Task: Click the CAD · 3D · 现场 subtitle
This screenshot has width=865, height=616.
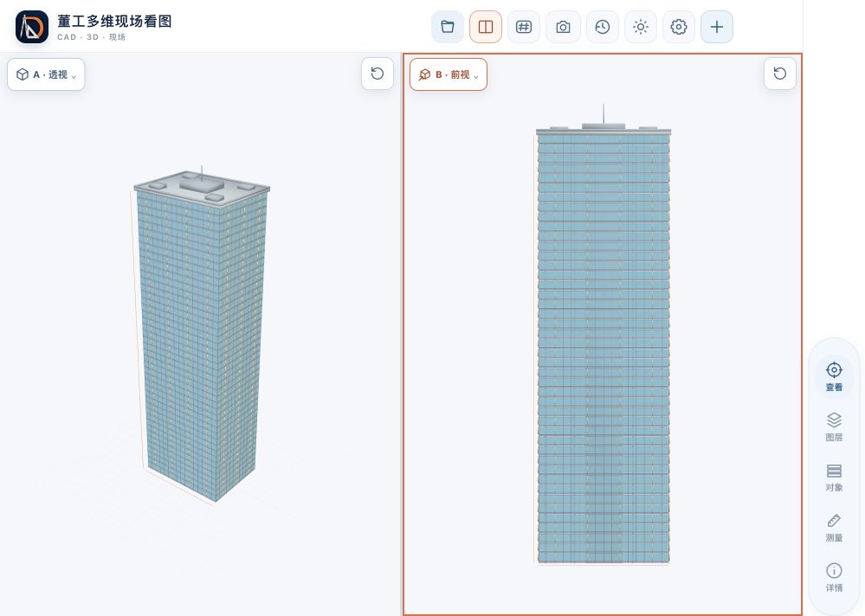Action: tap(92, 37)
